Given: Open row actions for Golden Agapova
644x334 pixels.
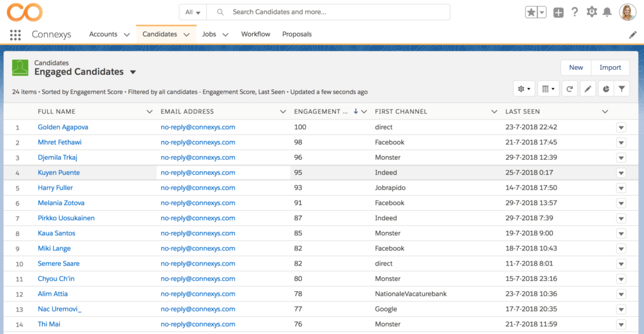Looking at the screenshot, I should (x=621, y=127).
